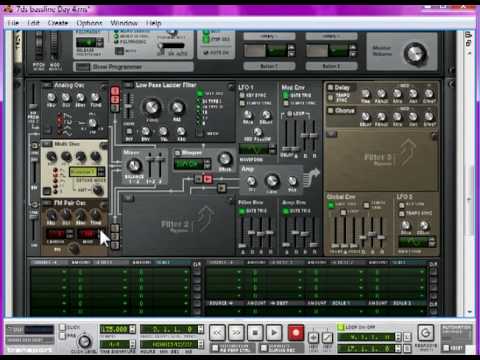Screen dimensions: 480x360
Task: Open the Filter 2 slot selector arrow
Action: 128,199
